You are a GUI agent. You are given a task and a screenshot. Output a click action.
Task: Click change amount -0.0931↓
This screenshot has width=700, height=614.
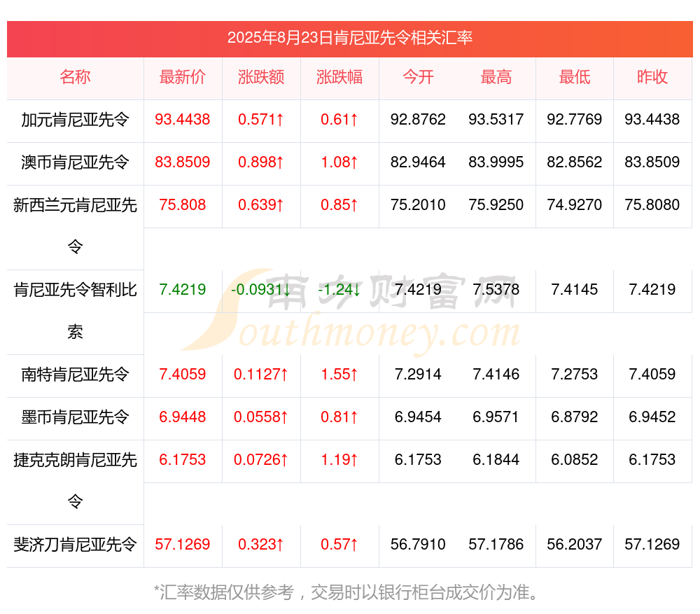click(261, 289)
